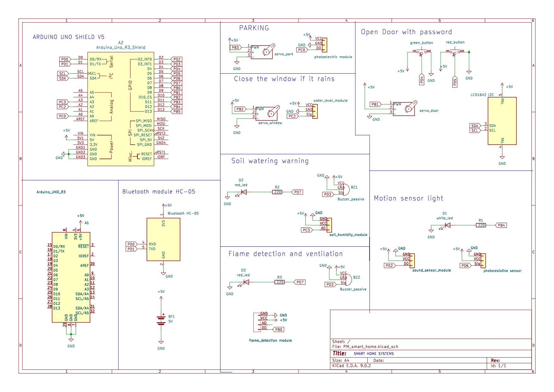Click the green_button switch symbol
The image size is (554, 392).
pos(422,52)
